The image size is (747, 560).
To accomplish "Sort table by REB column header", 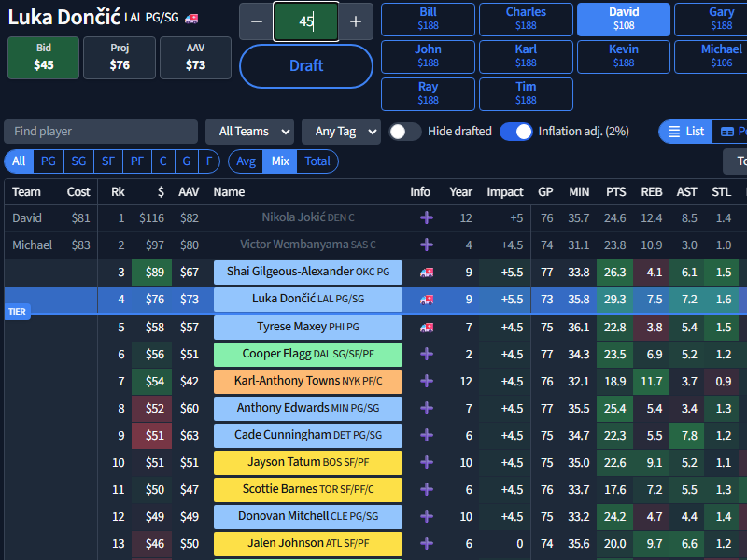I will click(651, 192).
